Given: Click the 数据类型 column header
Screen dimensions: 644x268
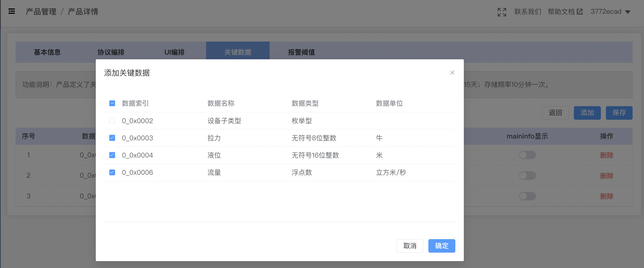Looking at the screenshot, I should click(x=305, y=103).
